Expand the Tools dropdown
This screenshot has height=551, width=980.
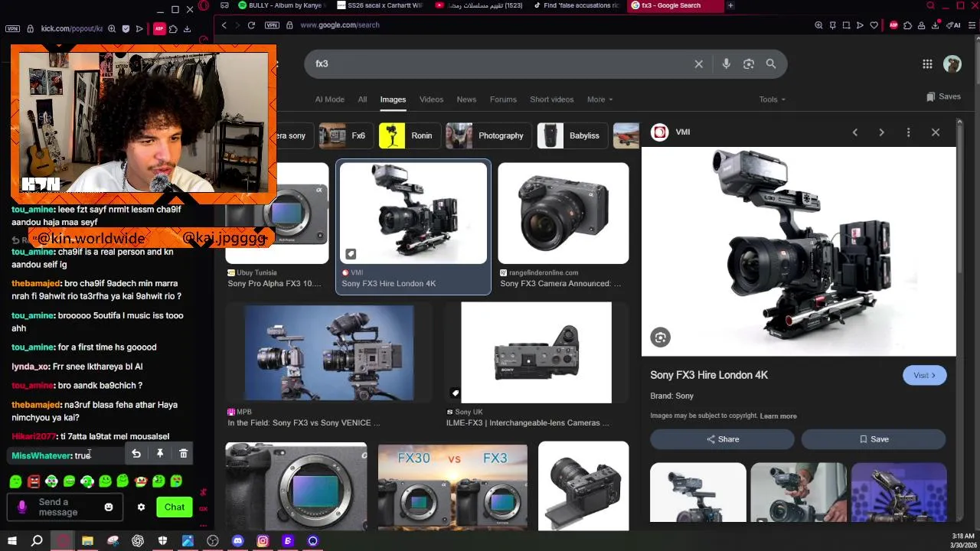(772, 99)
